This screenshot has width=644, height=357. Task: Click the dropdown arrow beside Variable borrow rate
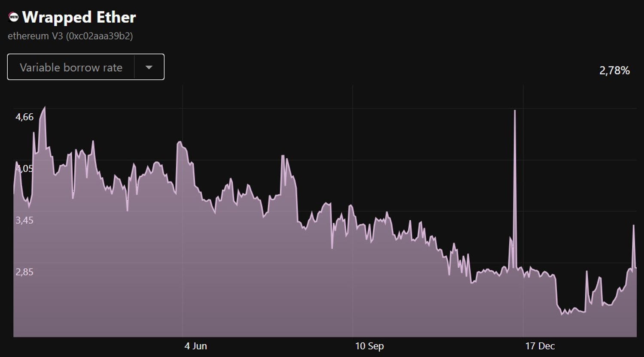click(149, 67)
